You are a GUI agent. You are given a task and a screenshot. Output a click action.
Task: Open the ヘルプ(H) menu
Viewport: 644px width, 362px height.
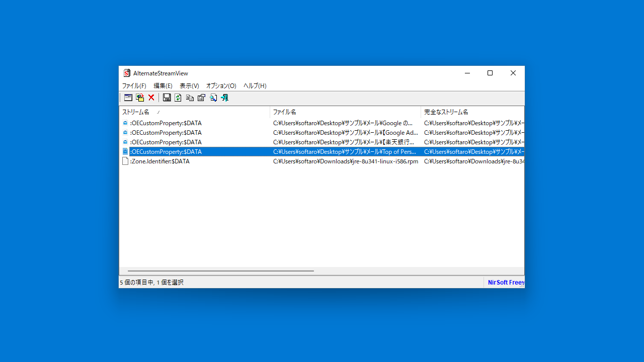coord(255,86)
